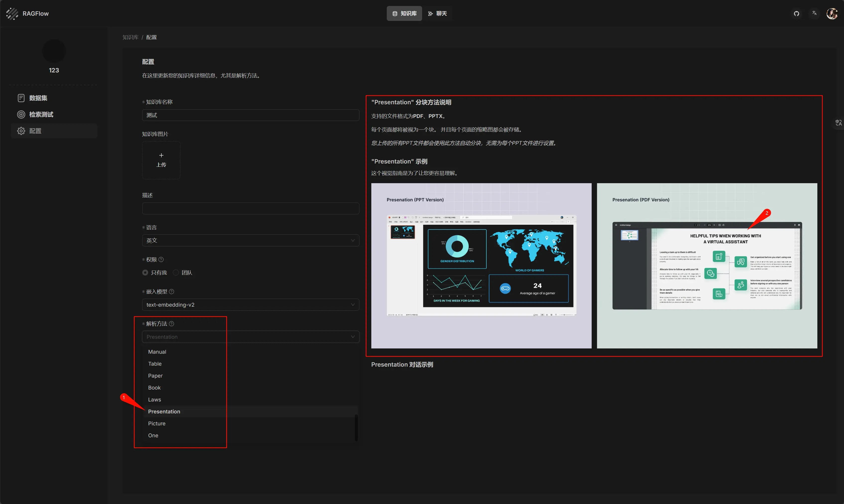Click the 知识库 breadcrumb link
844x504 pixels.
click(130, 37)
